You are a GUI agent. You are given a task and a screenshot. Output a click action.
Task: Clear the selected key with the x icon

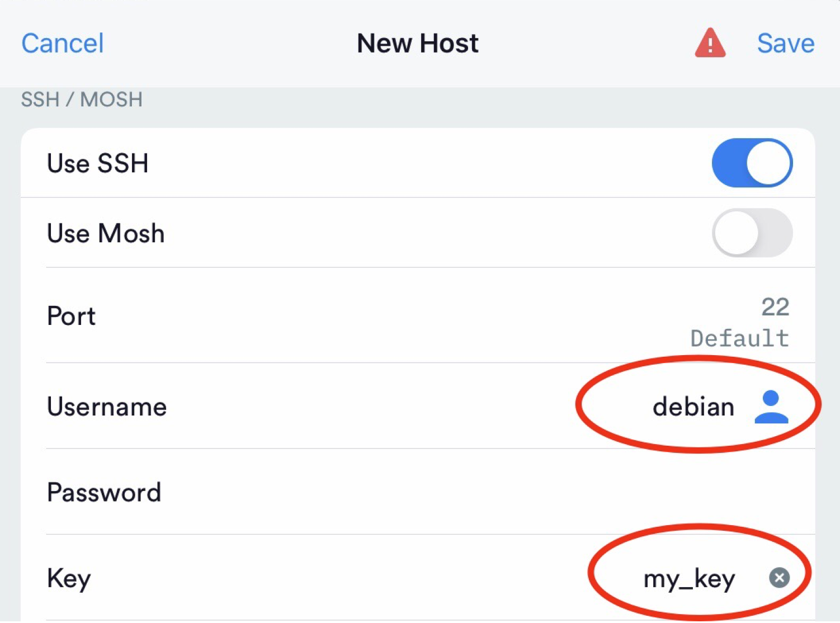click(x=779, y=578)
